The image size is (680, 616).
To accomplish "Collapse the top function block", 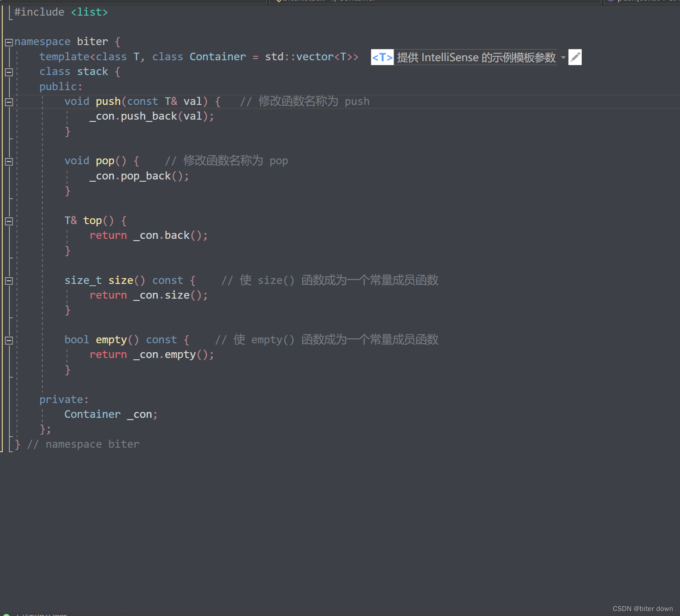I will click(8, 221).
